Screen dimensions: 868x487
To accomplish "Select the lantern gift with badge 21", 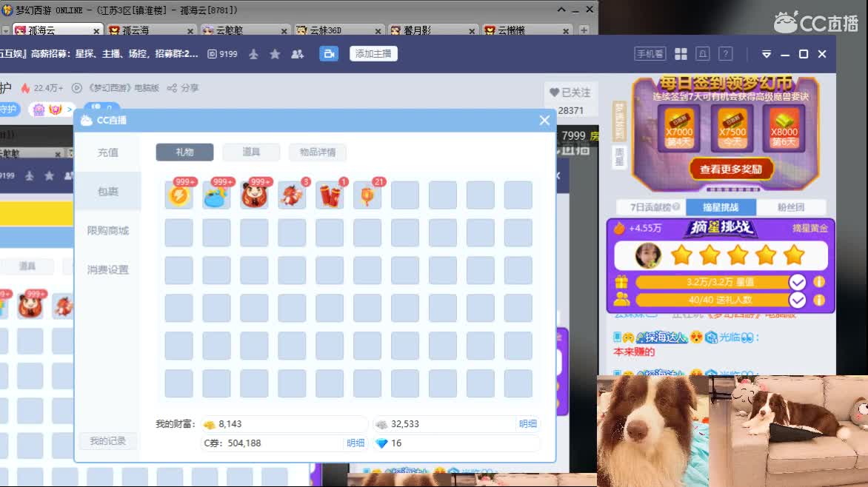I will click(367, 195).
